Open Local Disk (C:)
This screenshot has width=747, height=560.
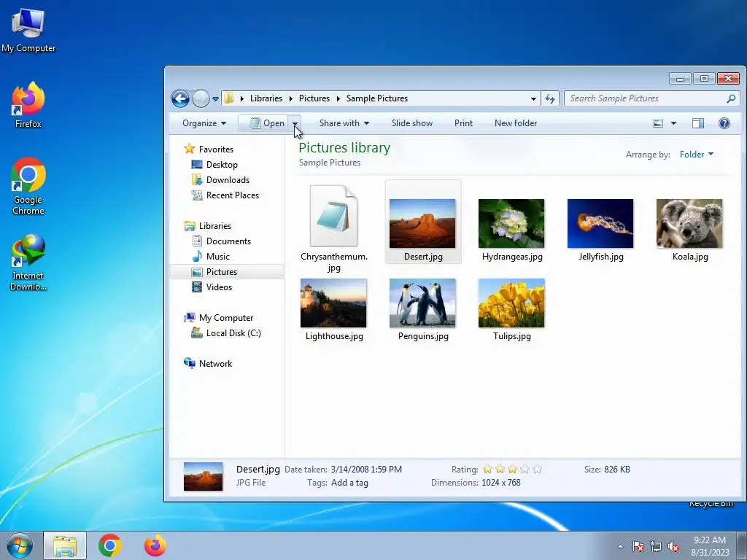pos(233,332)
